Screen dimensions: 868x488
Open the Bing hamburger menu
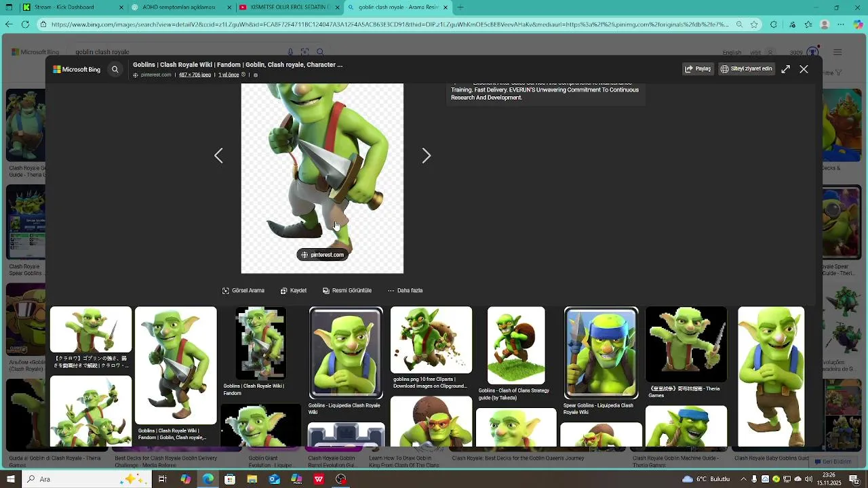tap(837, 52)
